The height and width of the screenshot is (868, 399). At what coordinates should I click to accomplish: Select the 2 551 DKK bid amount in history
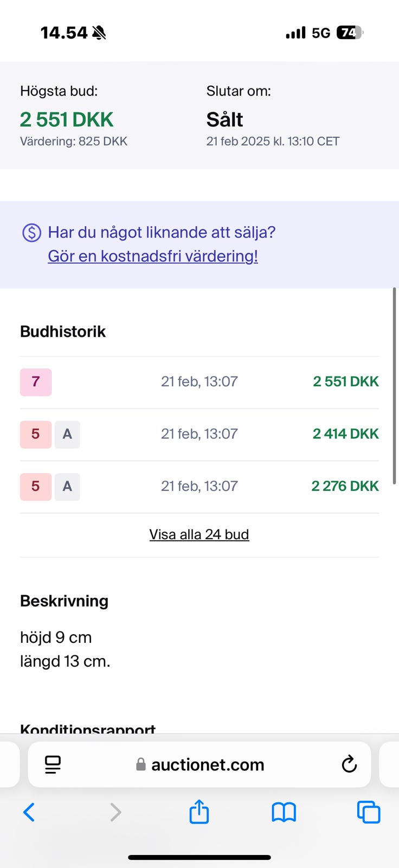pos(345,382)
